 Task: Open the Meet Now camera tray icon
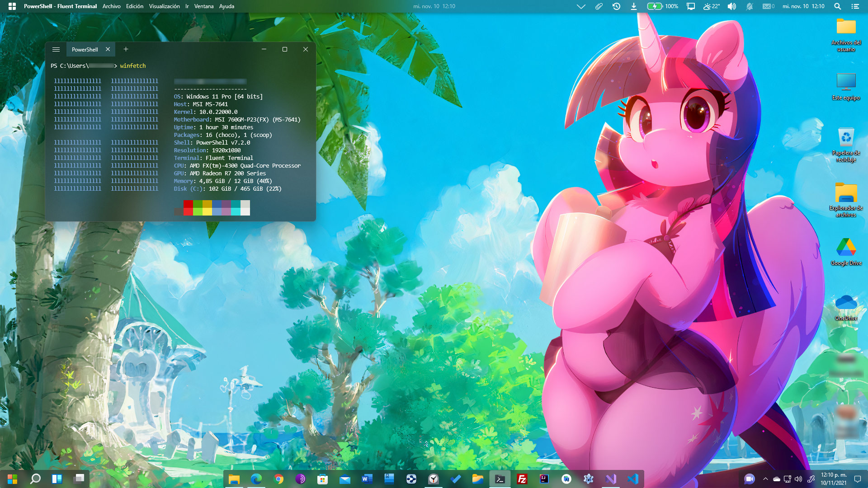749,479
